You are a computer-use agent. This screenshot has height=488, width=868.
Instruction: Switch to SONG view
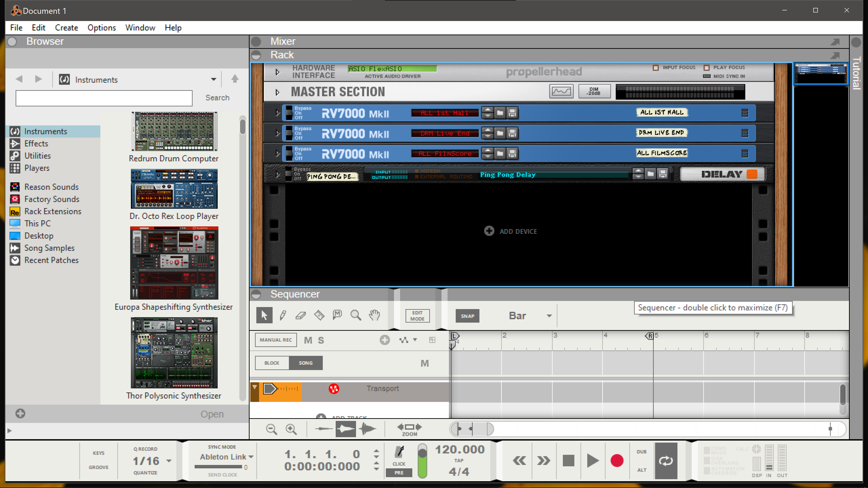click(306, 363)
